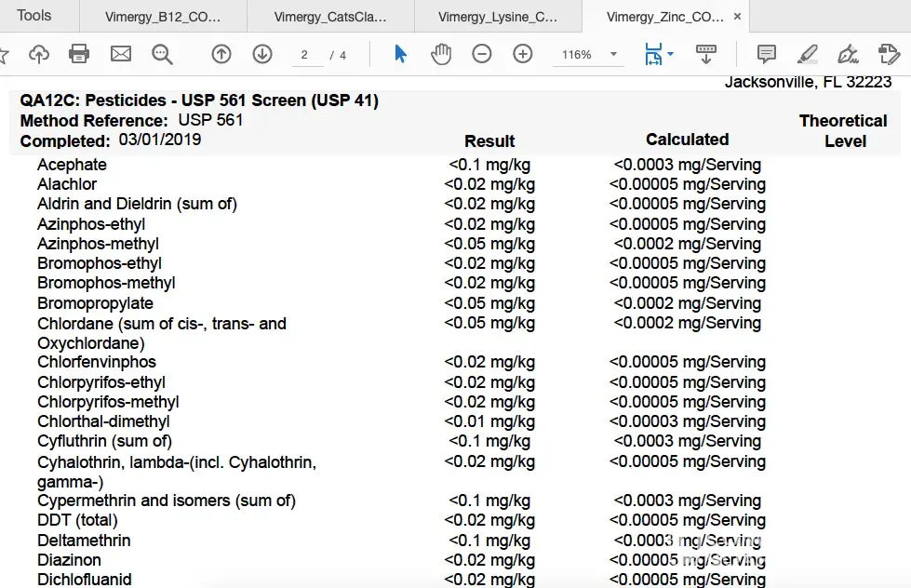Viewport: 911px width, 588px height.
Task: Activate the selection arrow tool
Action: pyautogui.click(x=400, y=55)
